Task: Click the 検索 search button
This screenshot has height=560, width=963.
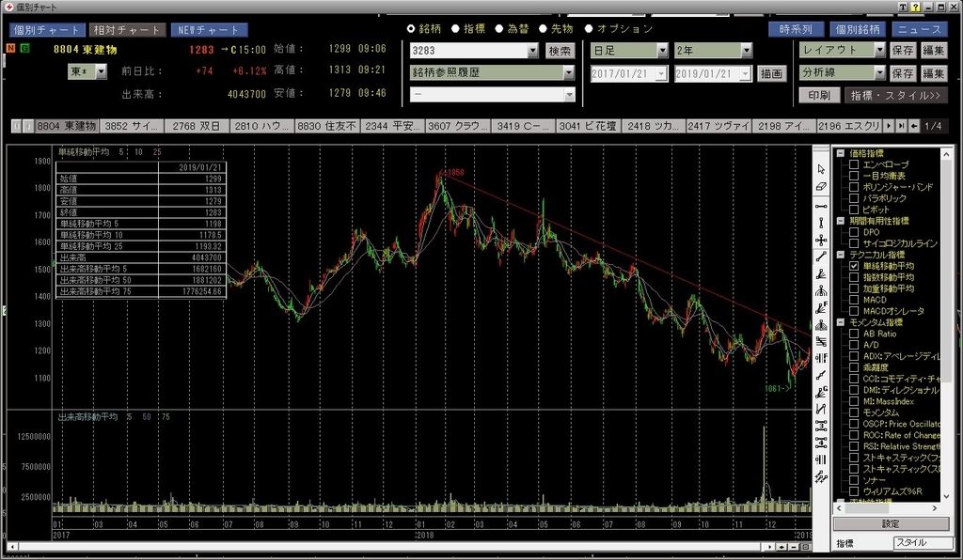Action: (x=560, y=51)
